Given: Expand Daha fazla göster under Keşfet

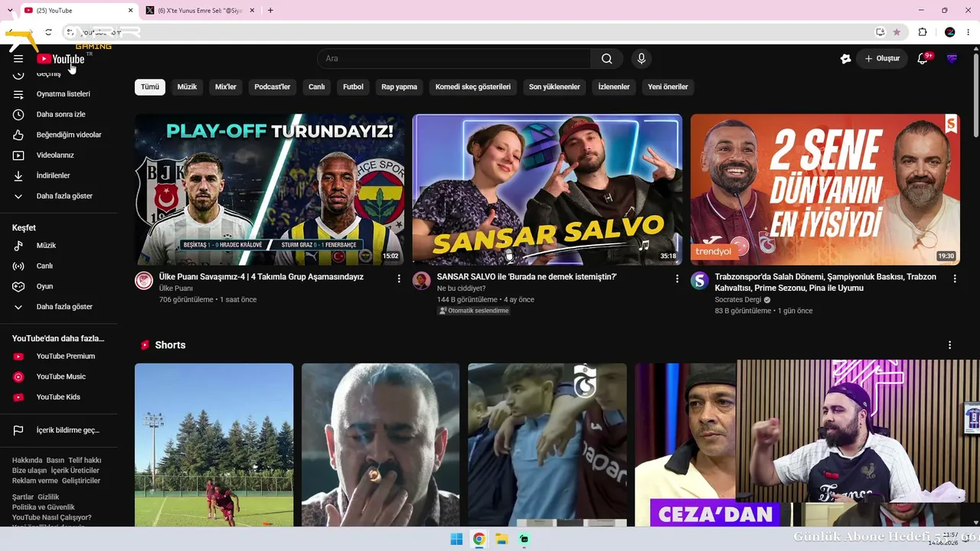Looking at the screenshot, I should (x=63, y=307).
